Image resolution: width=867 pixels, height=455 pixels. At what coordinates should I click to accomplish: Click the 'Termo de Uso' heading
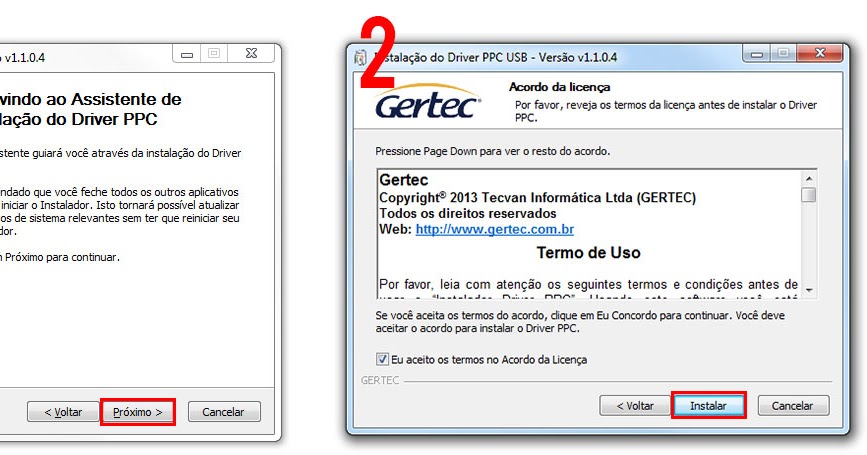coord(588,253)
